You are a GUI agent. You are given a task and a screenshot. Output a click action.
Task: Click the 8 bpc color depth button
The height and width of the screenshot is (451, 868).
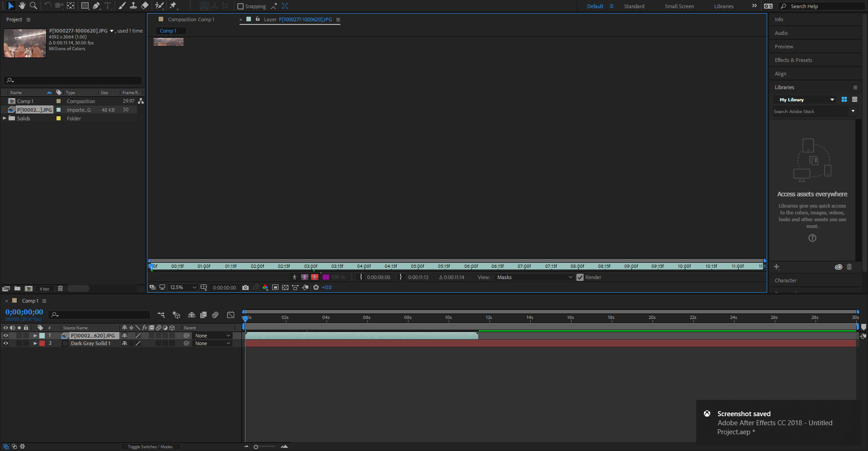(44, 289)
